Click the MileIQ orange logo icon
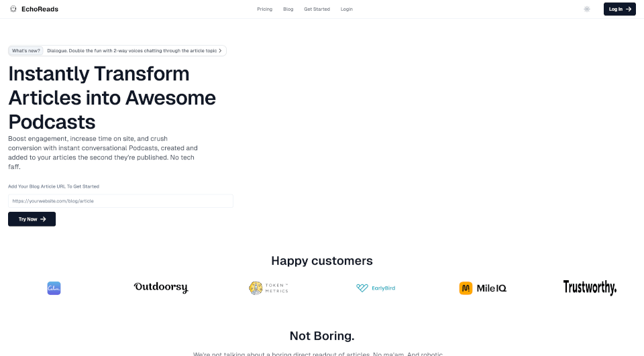Screen dimensions: 644x356 (x=466, y=288)
